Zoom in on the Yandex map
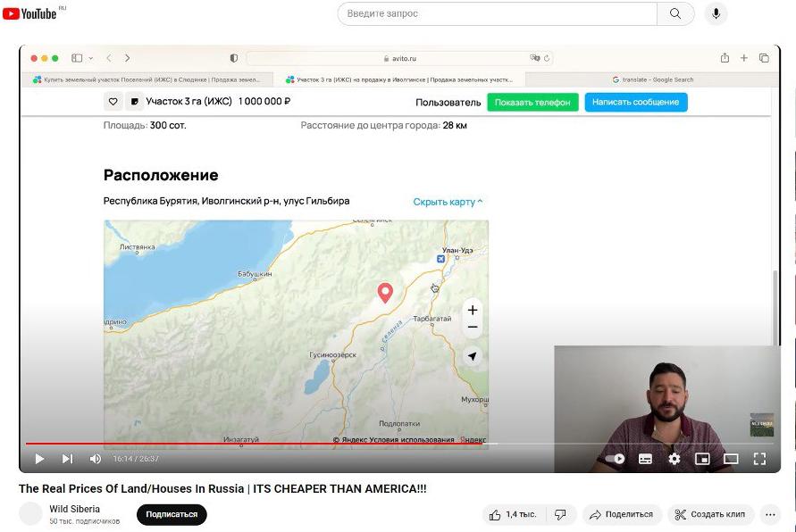Image resolution: width=796 pixels, height=532 pixels. [x=473, y=310]
